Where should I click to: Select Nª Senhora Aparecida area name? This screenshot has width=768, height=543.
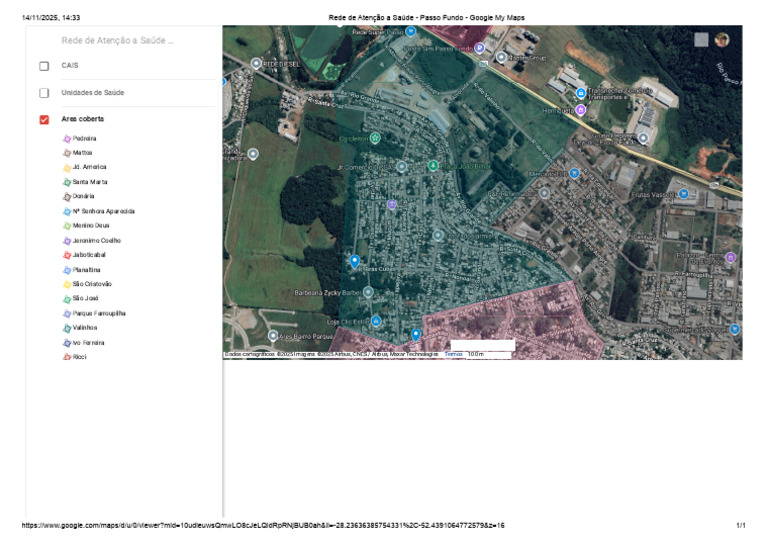pyautogui.click(x=103, y=212)
